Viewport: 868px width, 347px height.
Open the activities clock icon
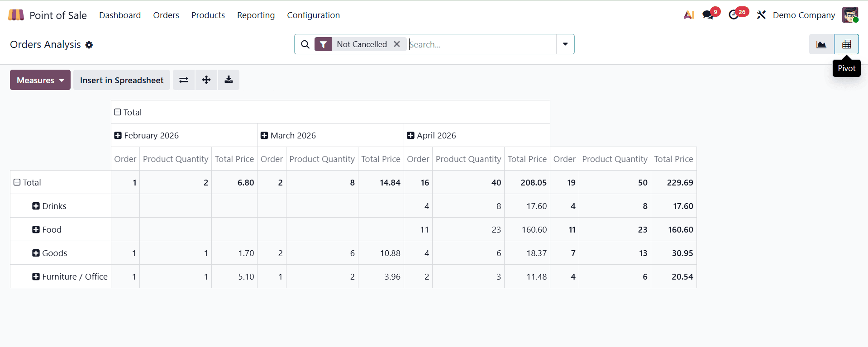733,15
